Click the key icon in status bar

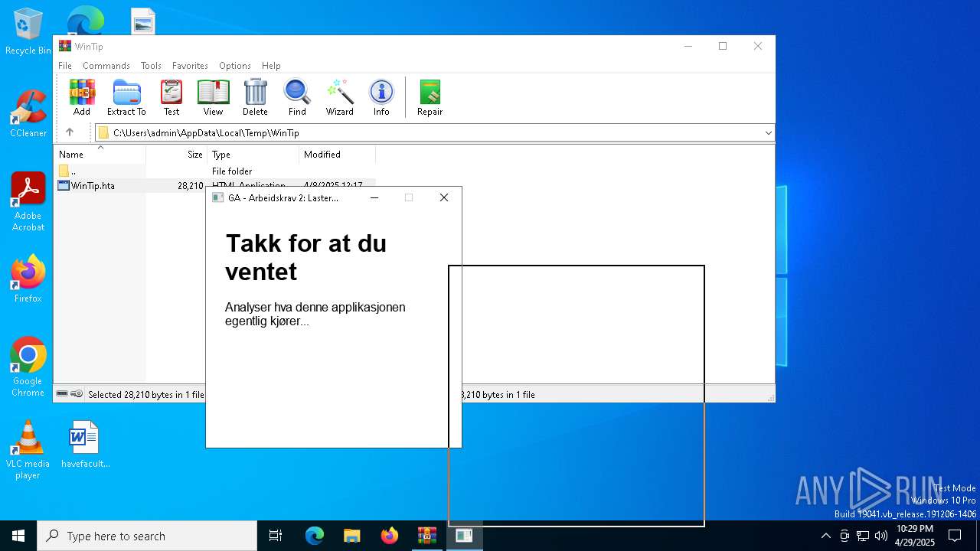(77, 394)
